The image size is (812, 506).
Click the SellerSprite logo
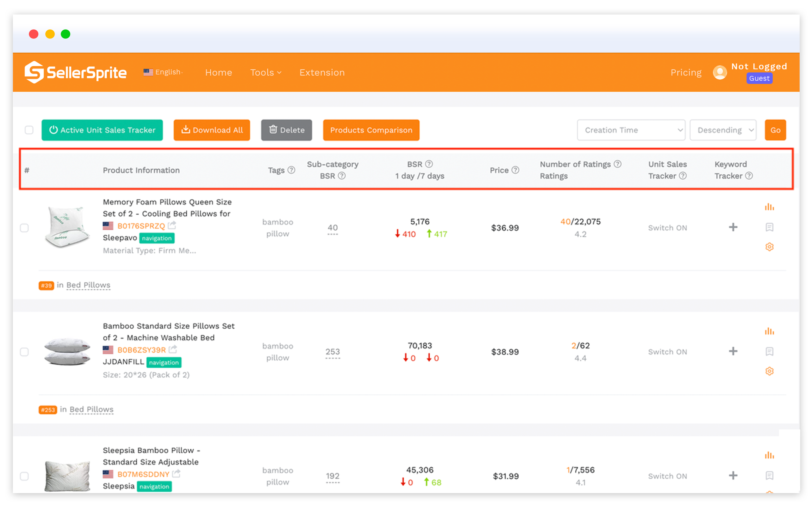75,72
